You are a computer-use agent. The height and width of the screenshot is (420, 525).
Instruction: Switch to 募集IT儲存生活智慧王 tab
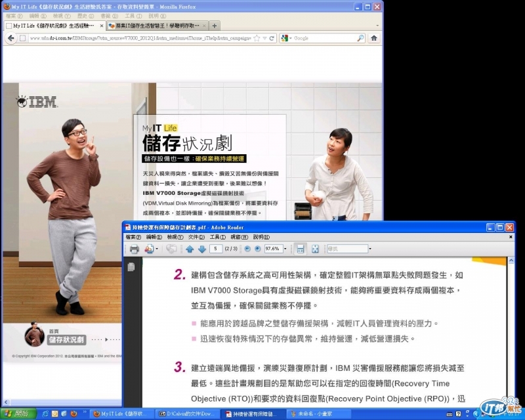pyautogui.click(x=157, y=26)
